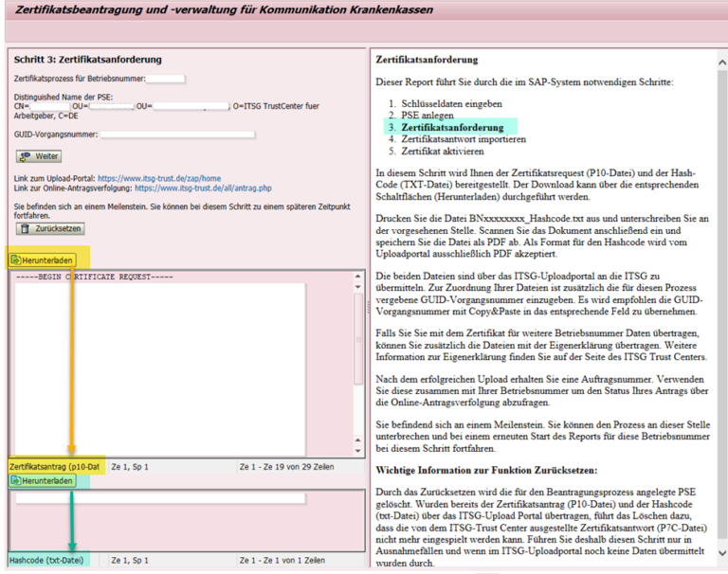Click scroll-up arrow of certificate request box
Viewport: 728px width, 574px height.
(x=357, y=276)
